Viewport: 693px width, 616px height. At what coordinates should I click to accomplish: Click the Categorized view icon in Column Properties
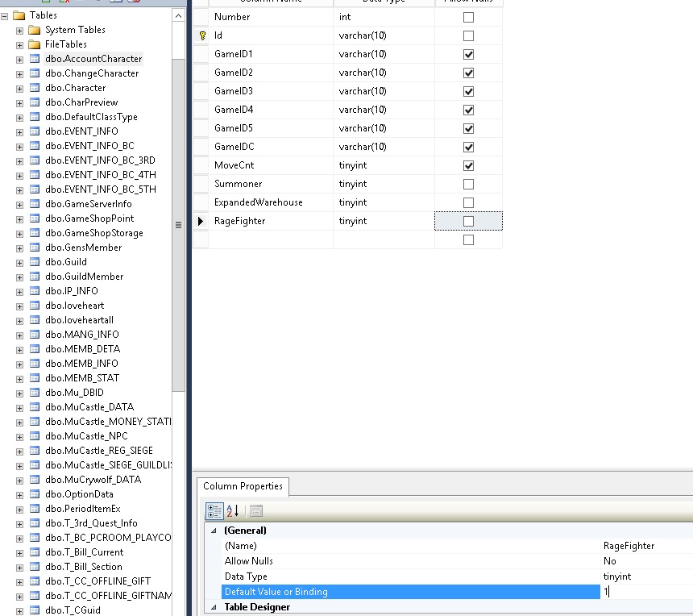click(214, 510)
